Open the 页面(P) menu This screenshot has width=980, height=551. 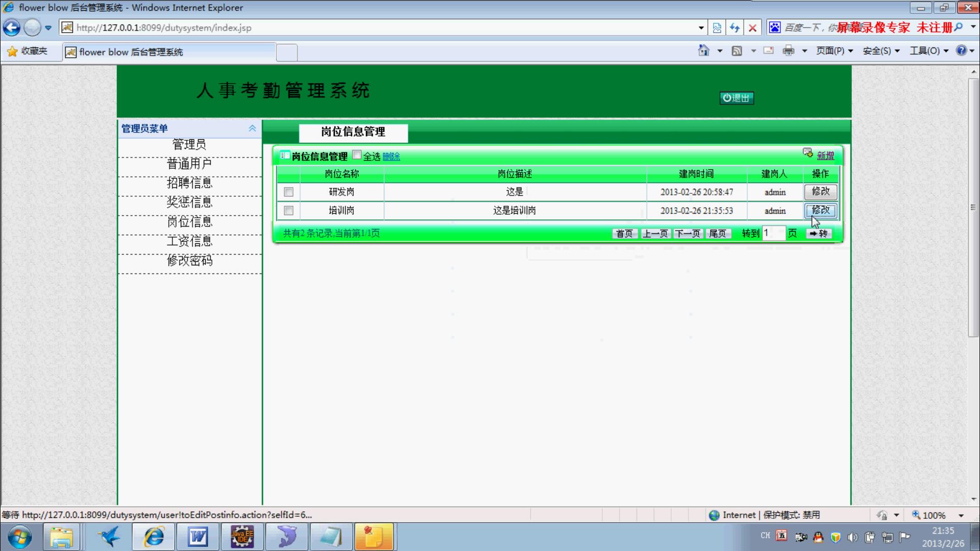click(x=835, y=51)
